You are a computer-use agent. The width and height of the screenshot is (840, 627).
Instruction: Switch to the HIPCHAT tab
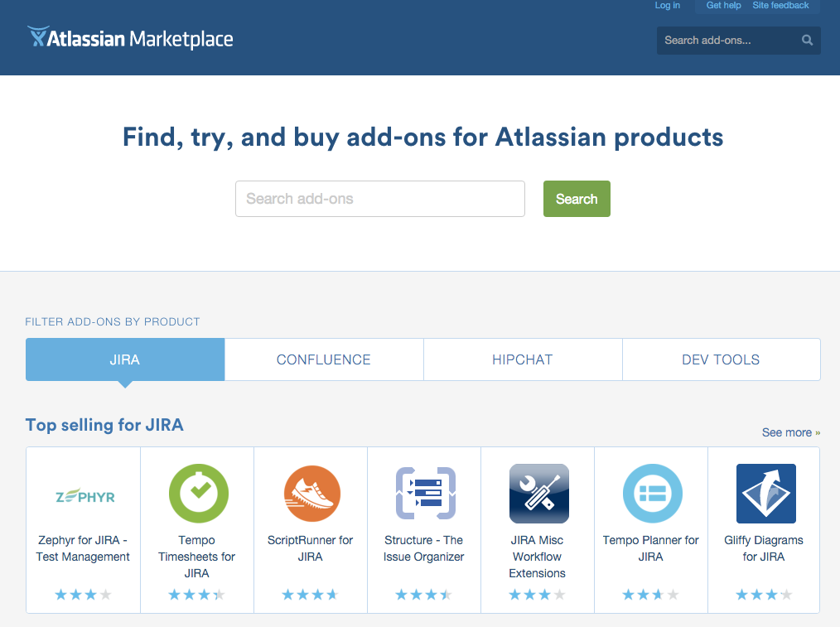523,359
